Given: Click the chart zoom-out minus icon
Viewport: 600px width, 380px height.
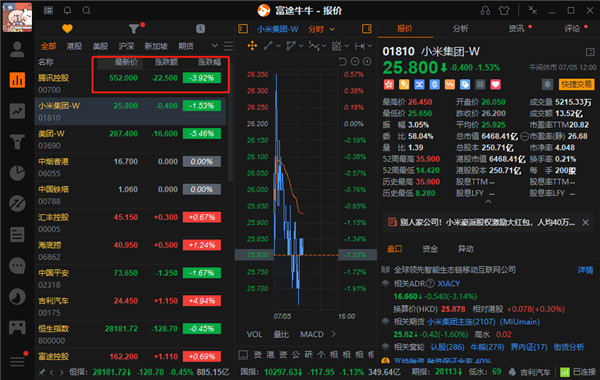Looking at the screenshot, I should [x=355, y=61].
